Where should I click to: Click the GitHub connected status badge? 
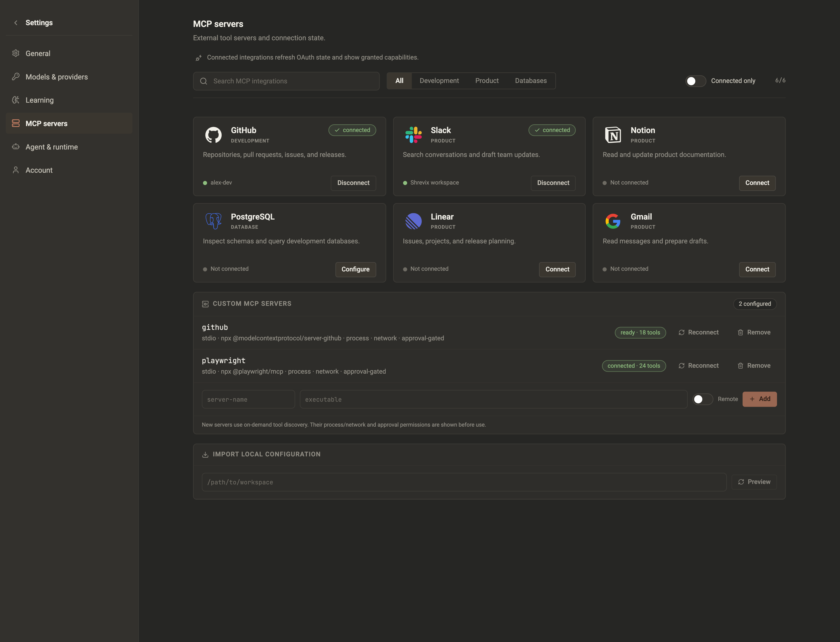click(x=352, y=130)
